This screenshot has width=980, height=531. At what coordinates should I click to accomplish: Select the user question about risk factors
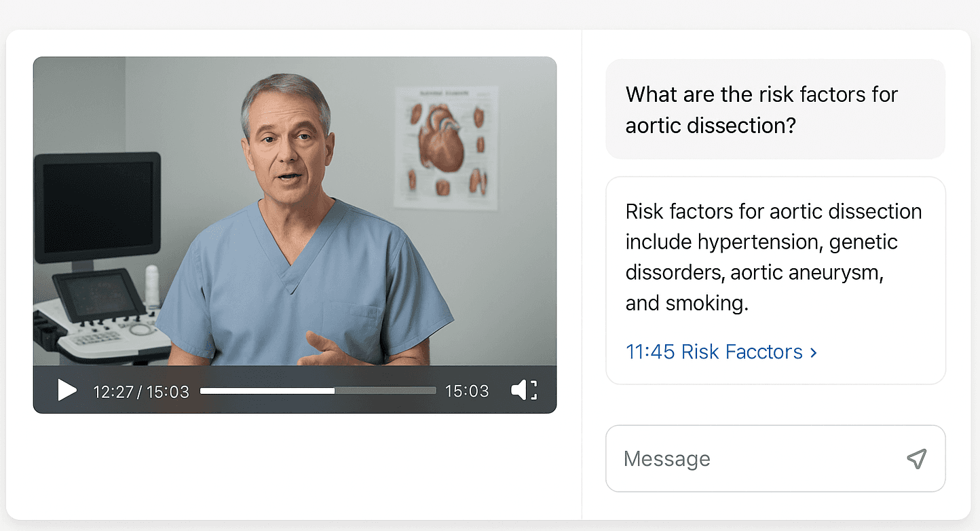click(775, 109)
